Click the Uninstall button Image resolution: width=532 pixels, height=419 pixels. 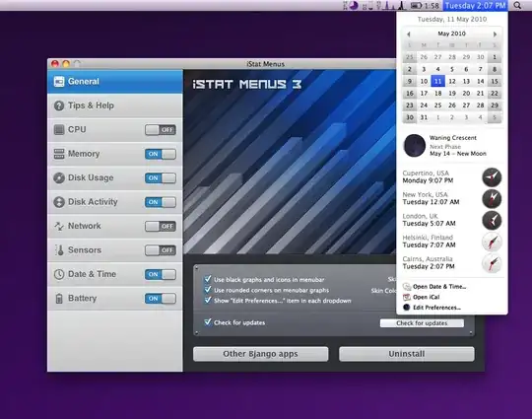tap(407, 354)
